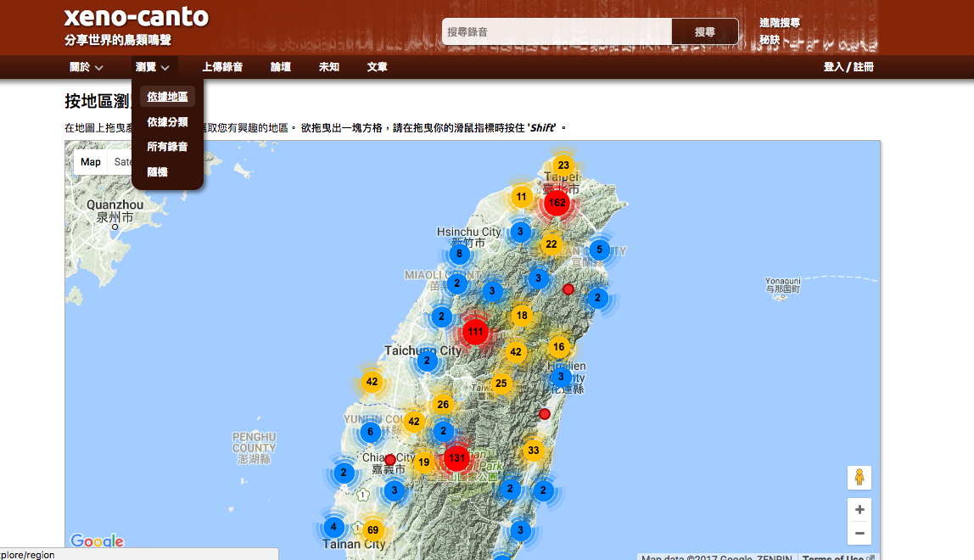
Task: Open the 進階搜尋 advanced search link
Action: coord(780,23)
